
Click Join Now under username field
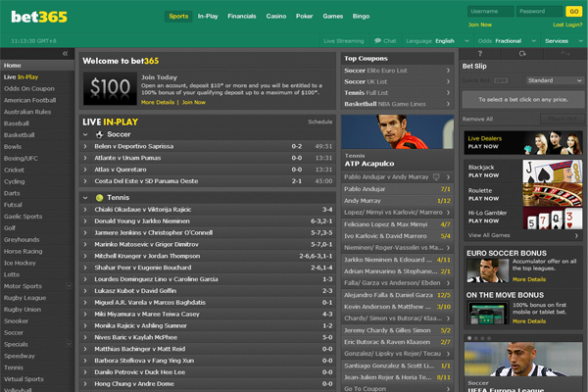[480, 24]
